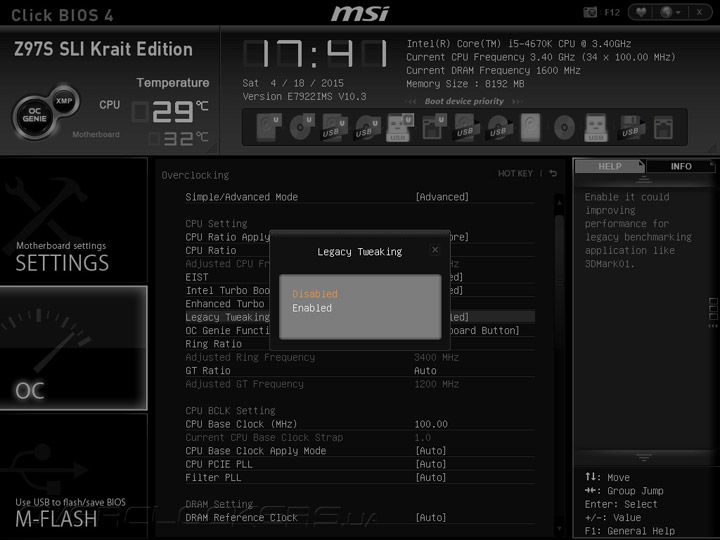Click the return arrow beside HOT KEY

click(553, 173)
